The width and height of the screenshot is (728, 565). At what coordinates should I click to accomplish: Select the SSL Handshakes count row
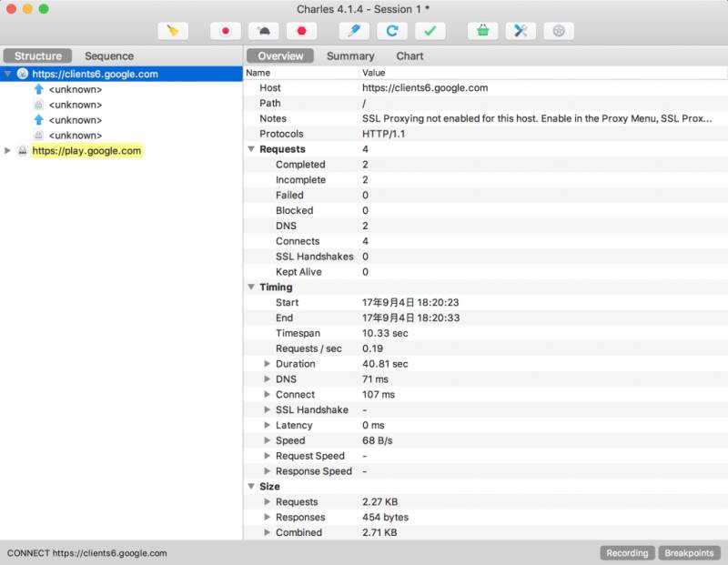[486, 257]
